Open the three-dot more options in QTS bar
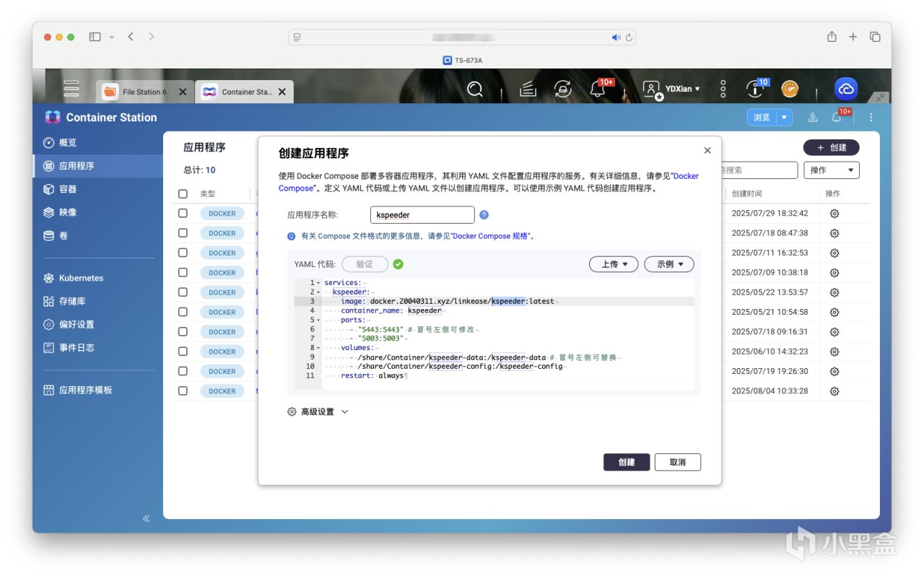 pyautogui.click(x=723, y=89)
